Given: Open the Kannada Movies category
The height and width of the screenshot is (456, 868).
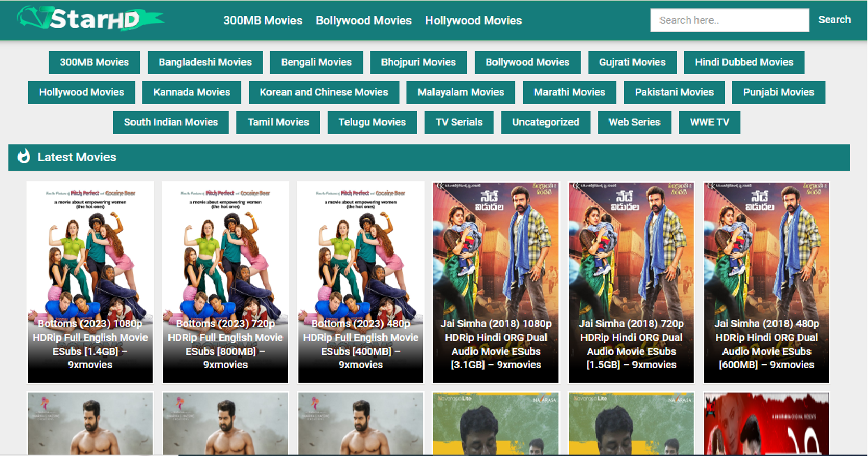Looking at the screenshot, I should coord(192,92).
